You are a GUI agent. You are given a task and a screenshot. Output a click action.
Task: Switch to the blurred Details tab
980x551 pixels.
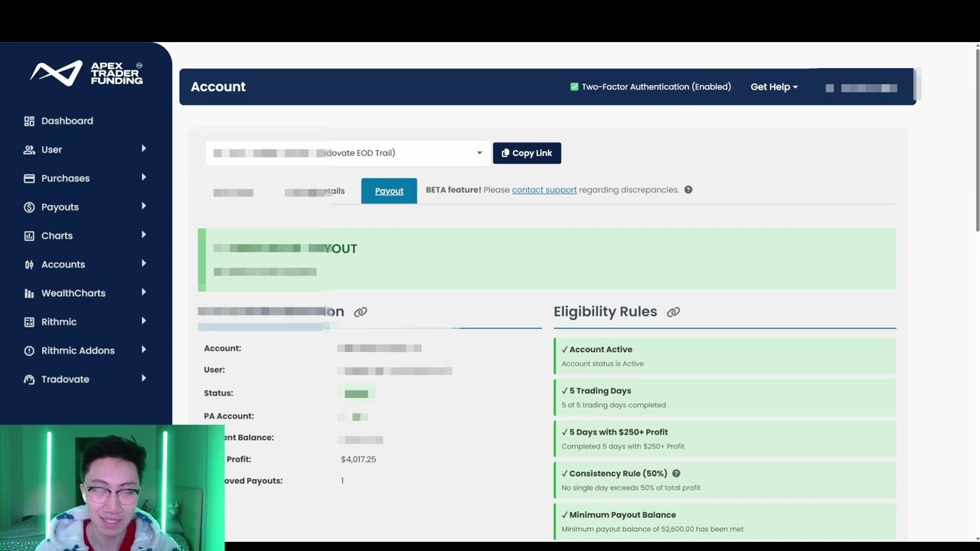(x=315, y=191)
